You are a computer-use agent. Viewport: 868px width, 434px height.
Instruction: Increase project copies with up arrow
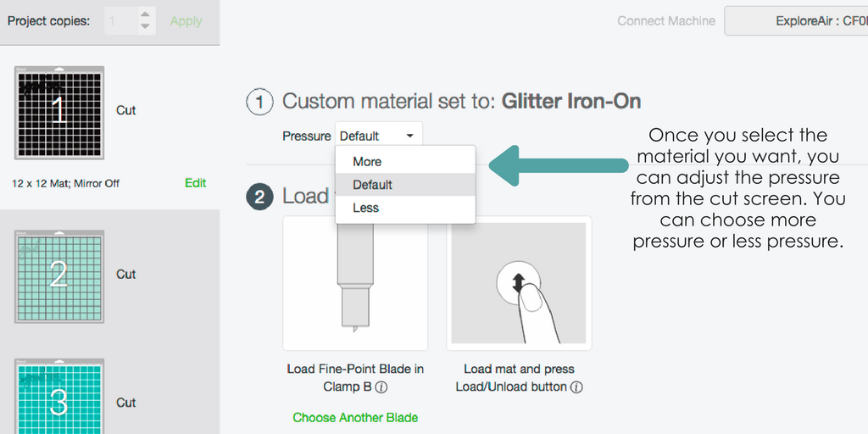click(x=145, y=15)
